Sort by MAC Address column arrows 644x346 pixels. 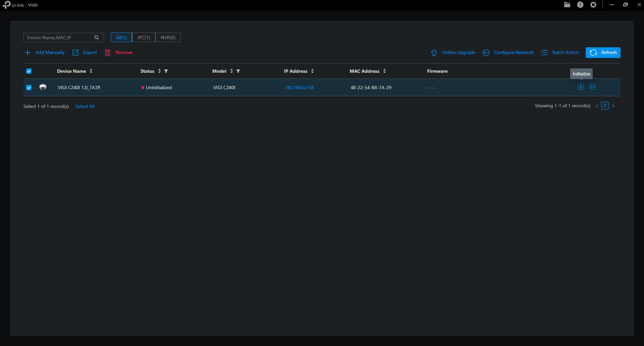point(384,71)
